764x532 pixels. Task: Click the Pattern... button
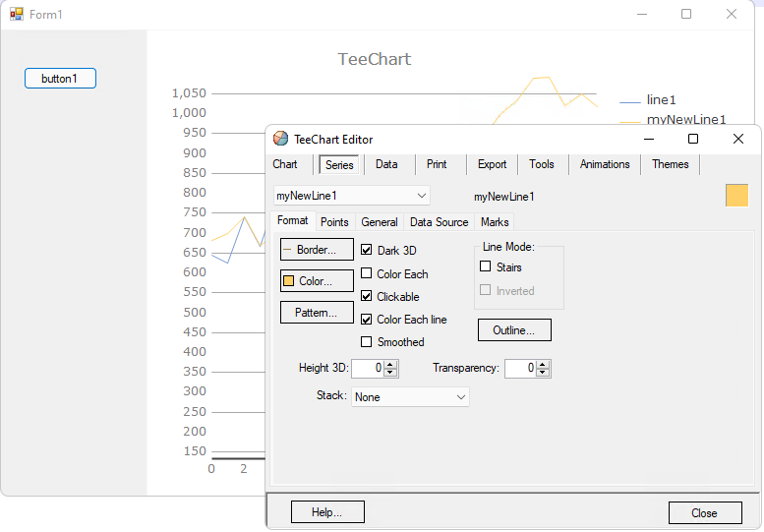317,313
